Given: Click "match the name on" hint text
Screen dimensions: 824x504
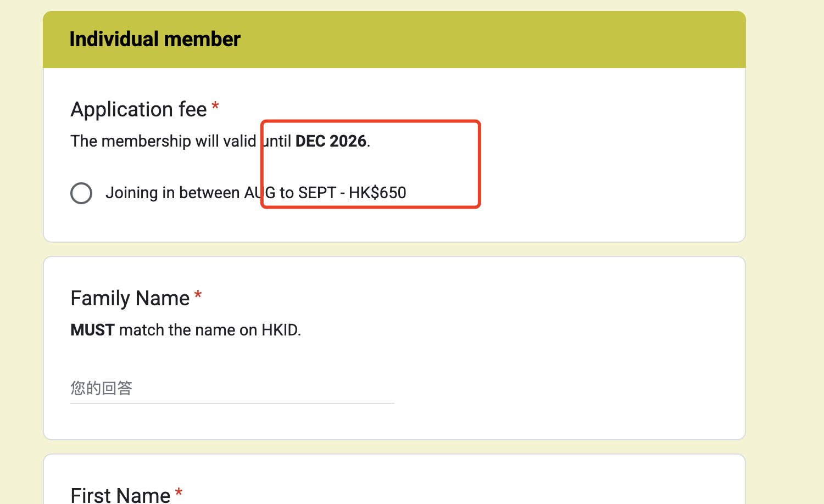Looking at the screenshot, I should click(x=188, y=331).
